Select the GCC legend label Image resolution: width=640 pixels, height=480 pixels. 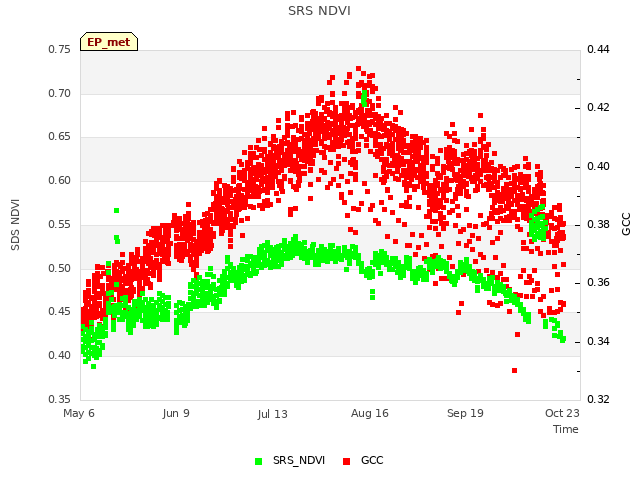[372, 460]
